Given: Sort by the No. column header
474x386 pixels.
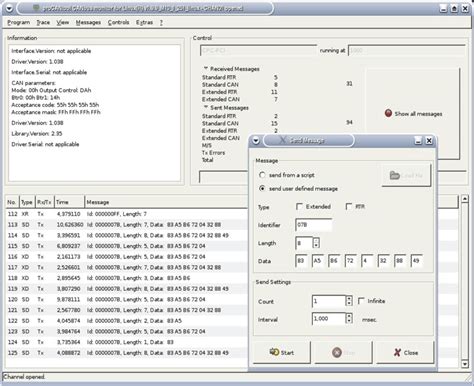Looking at the screenshot, I should 12,202.
